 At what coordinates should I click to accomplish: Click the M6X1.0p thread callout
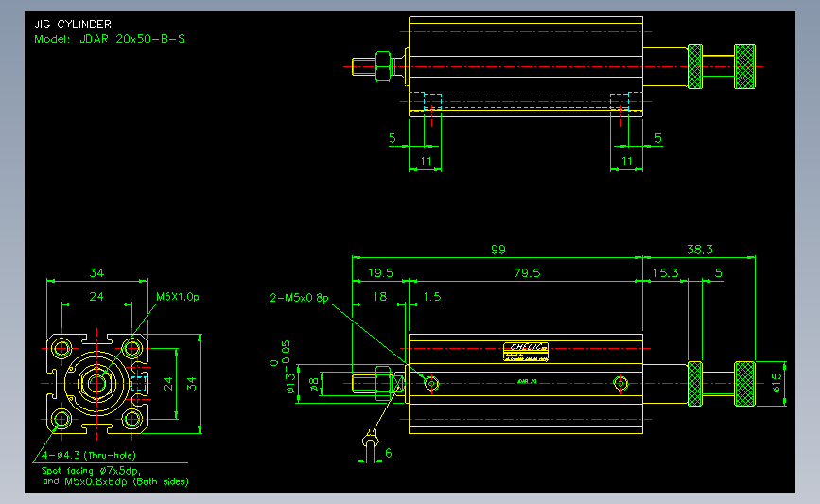[177, 297]
